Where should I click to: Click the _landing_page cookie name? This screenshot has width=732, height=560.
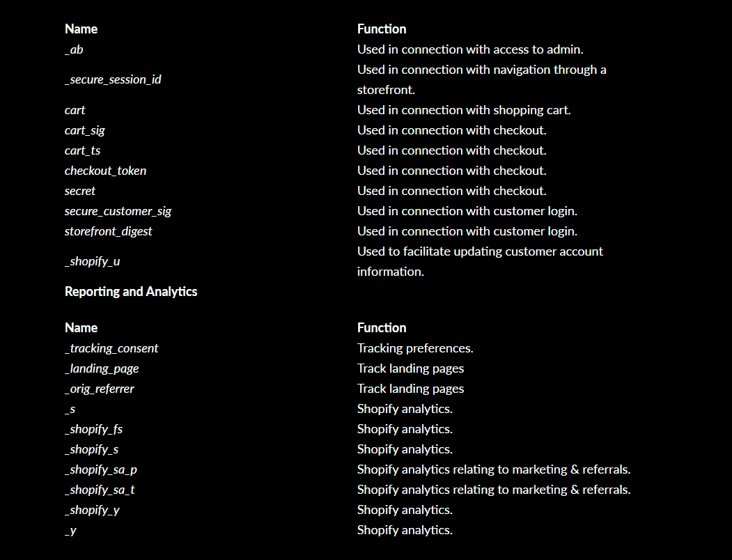[x=102, y=368]
